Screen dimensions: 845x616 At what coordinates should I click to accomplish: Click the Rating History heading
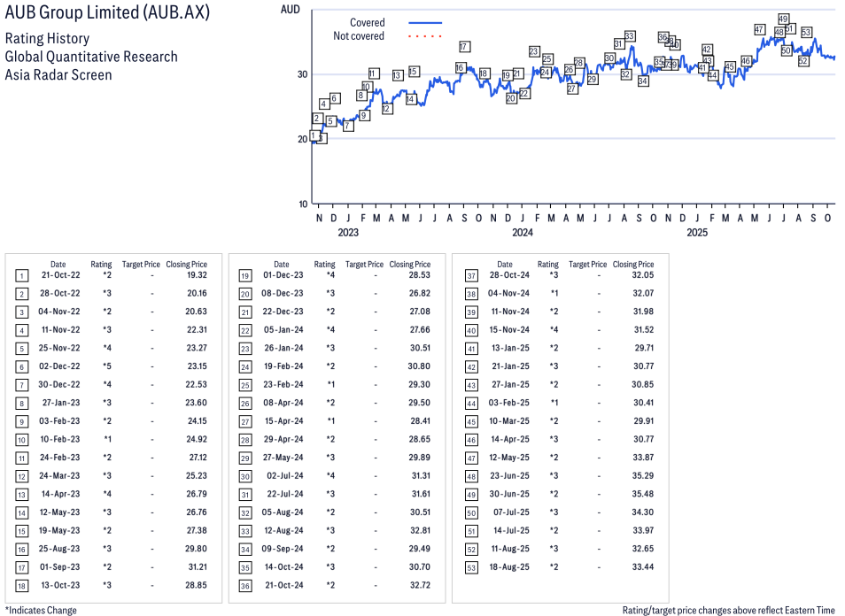click(47, 39)
